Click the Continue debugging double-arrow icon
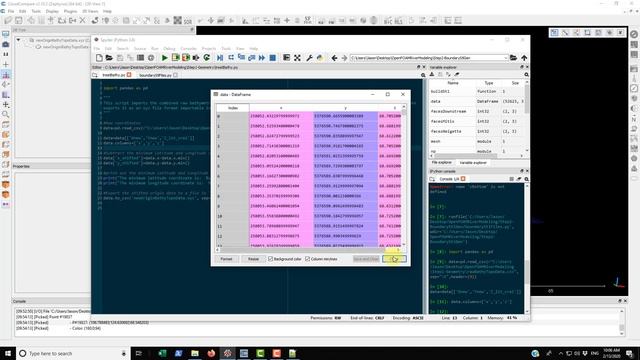Viewport: 640px width, 360px height. (x=262, y=58)
